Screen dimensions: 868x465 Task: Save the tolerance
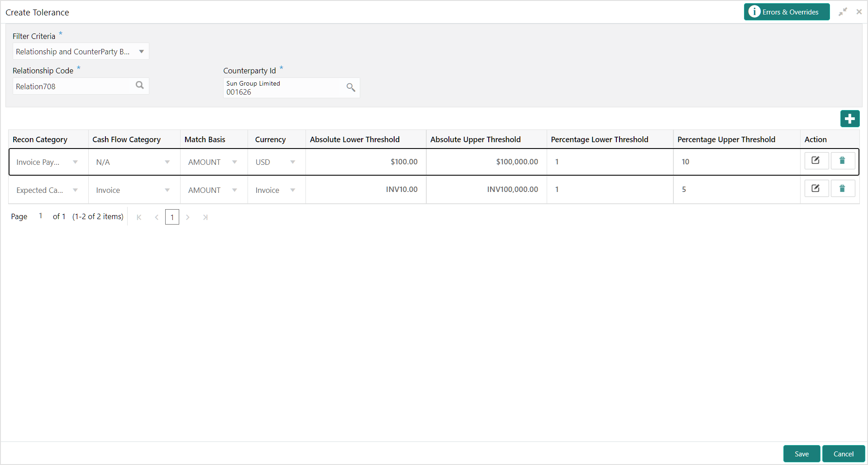tap(801, 454)
